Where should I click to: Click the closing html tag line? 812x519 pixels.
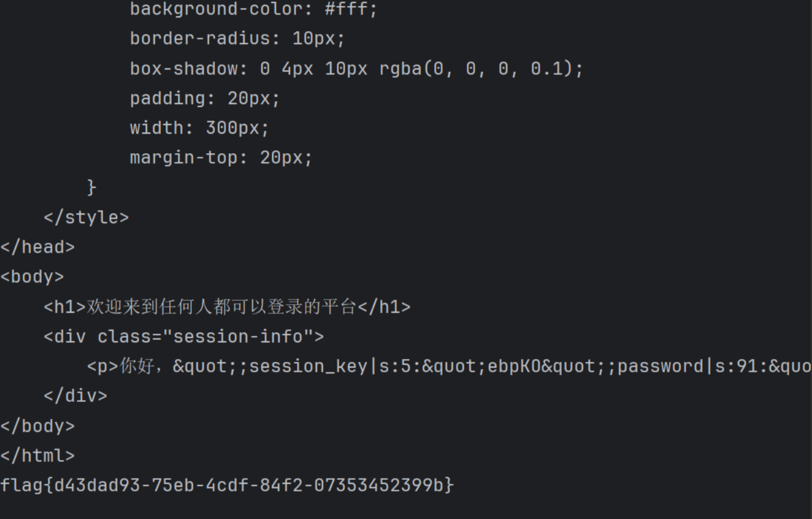[x=38, y=455]
